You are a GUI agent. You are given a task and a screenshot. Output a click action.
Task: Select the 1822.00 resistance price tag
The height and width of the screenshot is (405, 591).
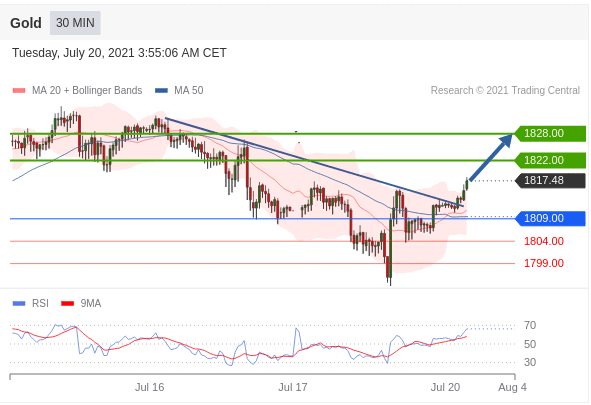[550, 160]
